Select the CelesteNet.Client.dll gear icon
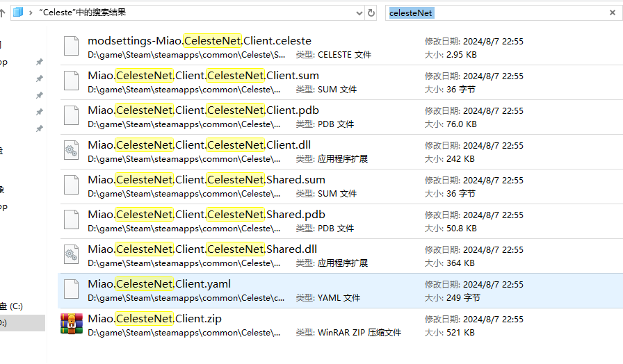 71,151
